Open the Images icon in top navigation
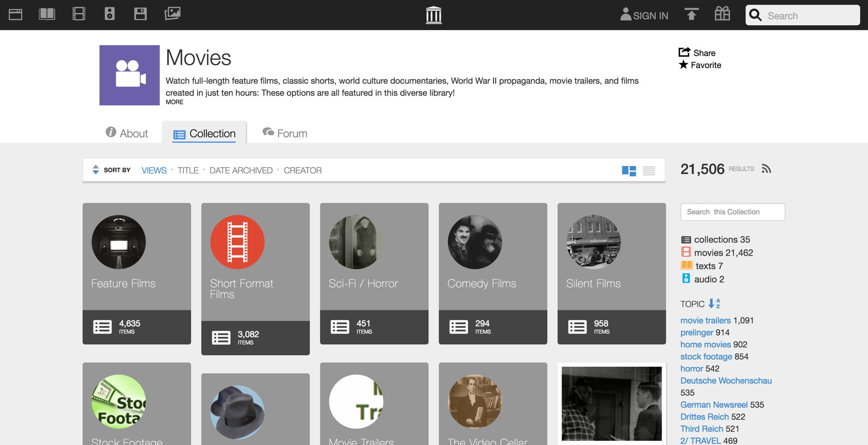This screenshot has height=445, width=868. pos(172,14)
